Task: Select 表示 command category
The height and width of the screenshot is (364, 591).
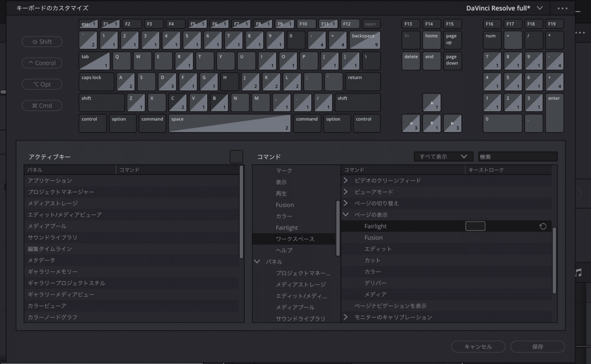Action: pyautogui.click(x=281, y=182)
